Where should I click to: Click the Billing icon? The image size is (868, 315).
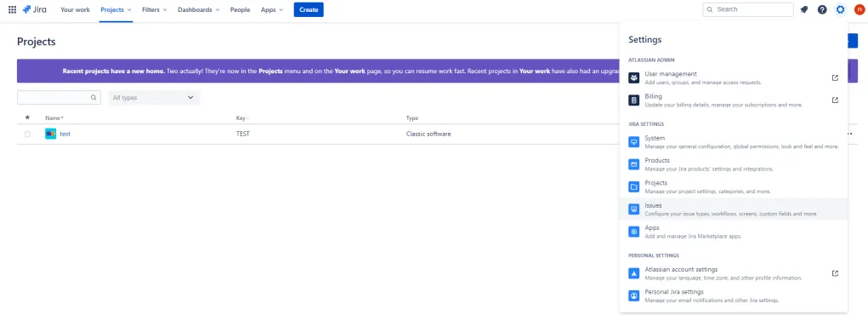(x=634, y=100)
